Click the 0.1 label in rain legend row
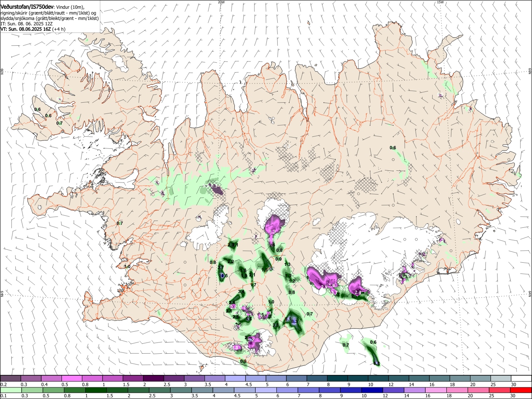The width and height of the screenshot is (532, 399). [x=4, y=395]
